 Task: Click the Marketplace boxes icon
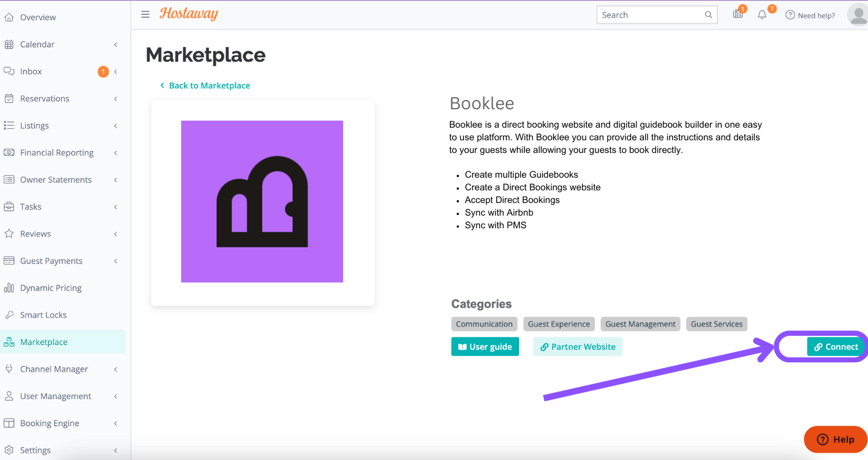coord(9,342)
